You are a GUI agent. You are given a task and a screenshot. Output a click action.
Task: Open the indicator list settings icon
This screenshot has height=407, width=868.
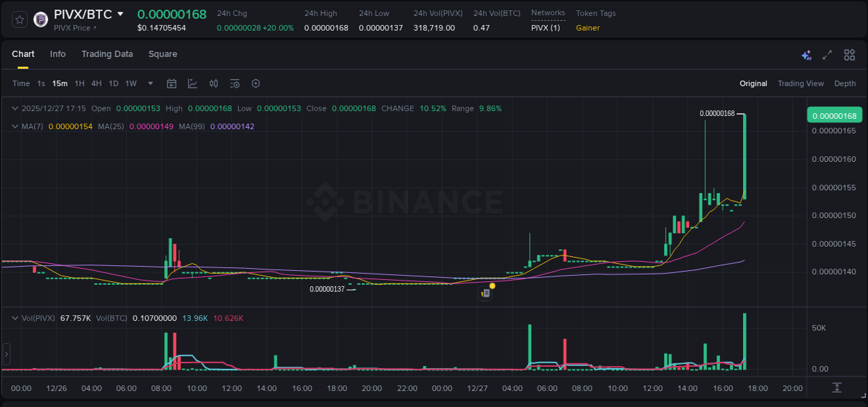click(234, 83)
